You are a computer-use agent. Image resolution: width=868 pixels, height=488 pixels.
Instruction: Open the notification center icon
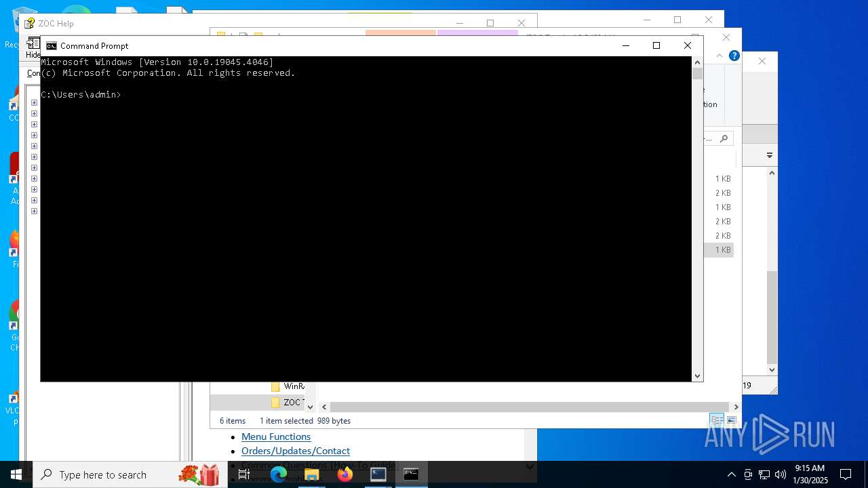[846, 474]
